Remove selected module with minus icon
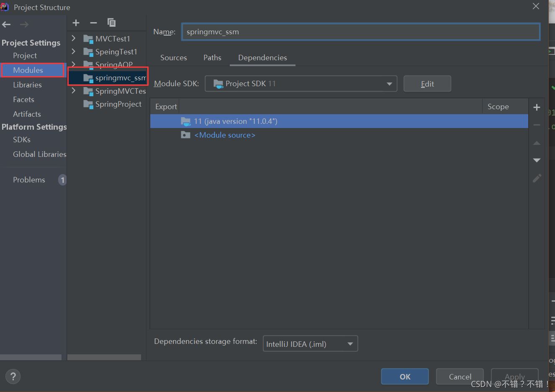The height and width of the screenshot is (392, 555). (93, 23)
